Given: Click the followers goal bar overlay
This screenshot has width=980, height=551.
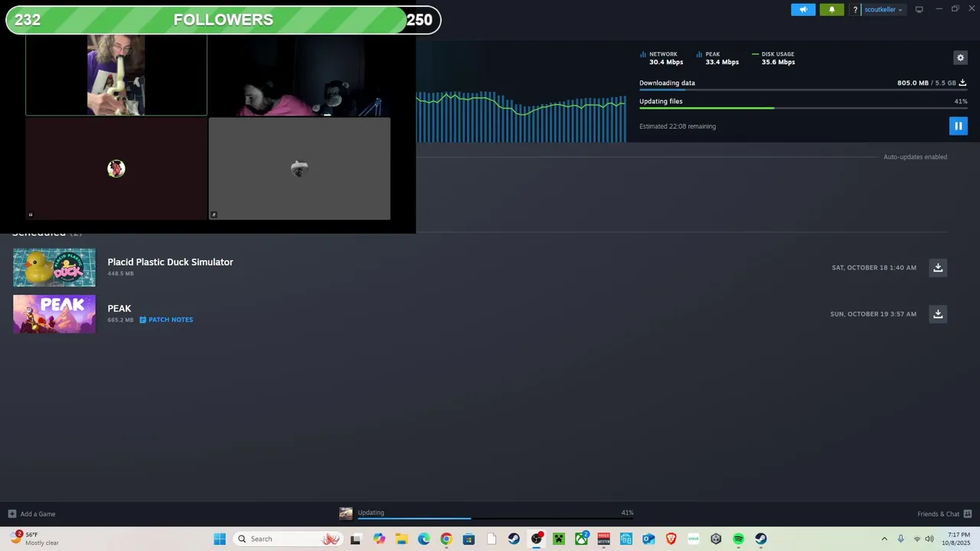Looking at the screenshot, I should (223, 20).
